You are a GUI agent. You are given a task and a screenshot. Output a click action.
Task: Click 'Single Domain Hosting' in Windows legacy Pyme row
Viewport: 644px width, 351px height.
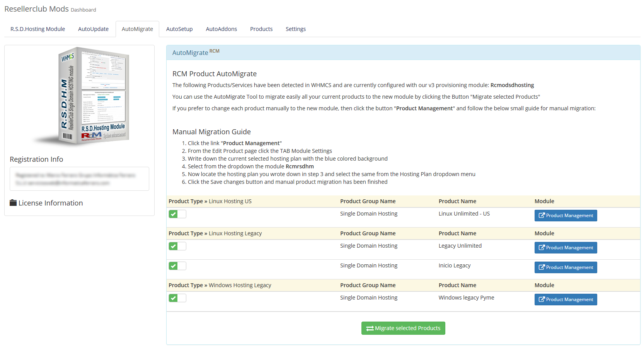point(369,298)
